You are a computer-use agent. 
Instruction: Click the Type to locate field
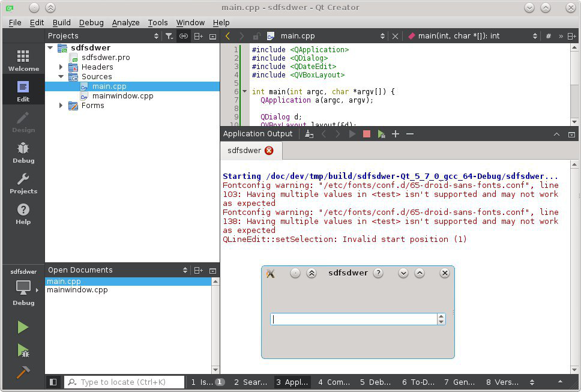coord(124,382)
